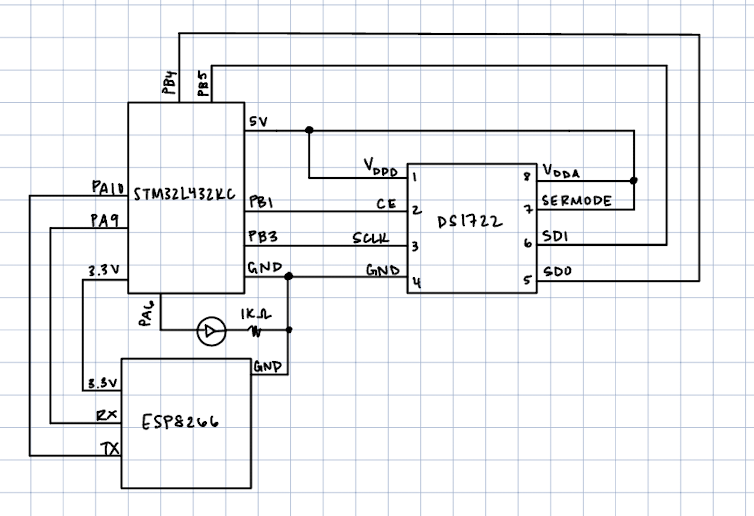Click pin number 4 inside DS1722

(x=416, y=283)
